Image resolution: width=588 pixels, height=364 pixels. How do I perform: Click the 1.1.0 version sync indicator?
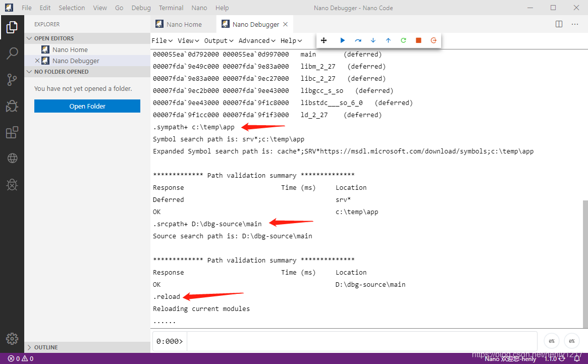pyautogui.click(x=555, y=359)
